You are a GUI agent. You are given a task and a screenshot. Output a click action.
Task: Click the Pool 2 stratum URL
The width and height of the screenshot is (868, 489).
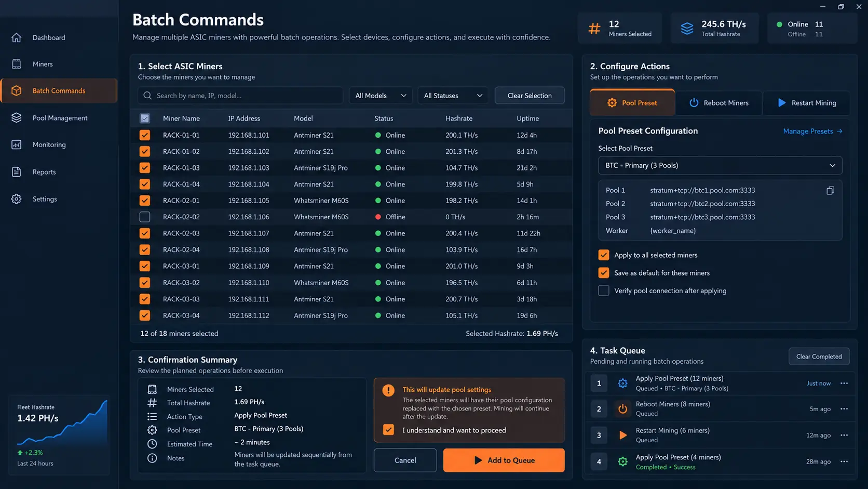702,204
